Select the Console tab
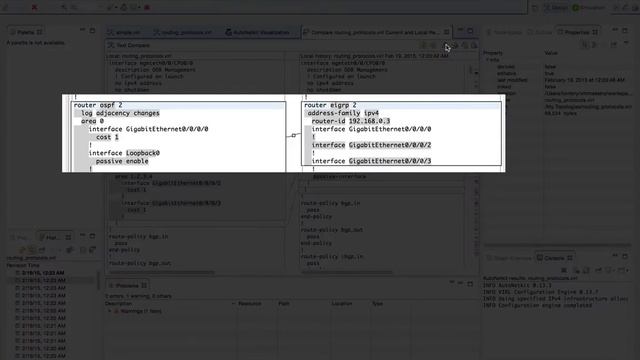The height and width of the screenshot is (360, 640). click(x=555, y=258)
